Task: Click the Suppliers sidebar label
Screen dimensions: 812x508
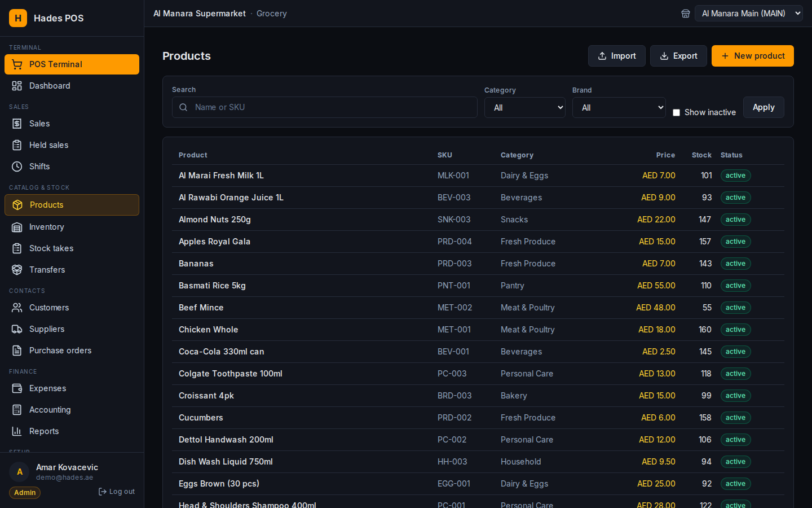Action: click(47, 329)
